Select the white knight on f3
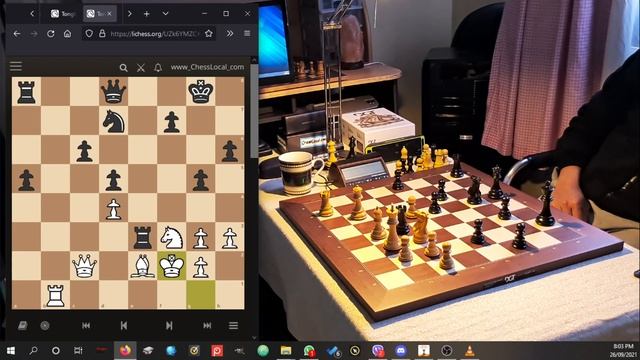This screenshot has width=640, height=360. click(171, 237)
